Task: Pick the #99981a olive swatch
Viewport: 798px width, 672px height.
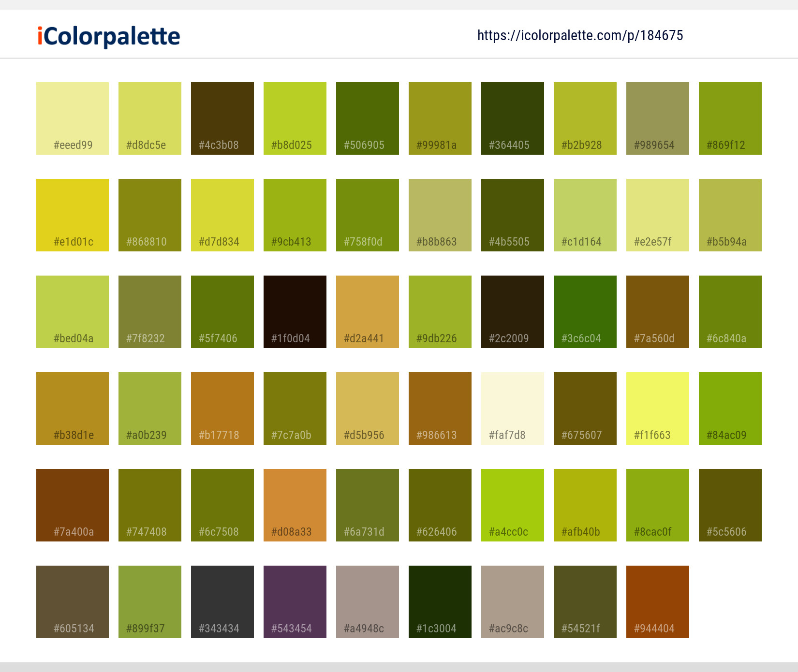Action: 440,118
